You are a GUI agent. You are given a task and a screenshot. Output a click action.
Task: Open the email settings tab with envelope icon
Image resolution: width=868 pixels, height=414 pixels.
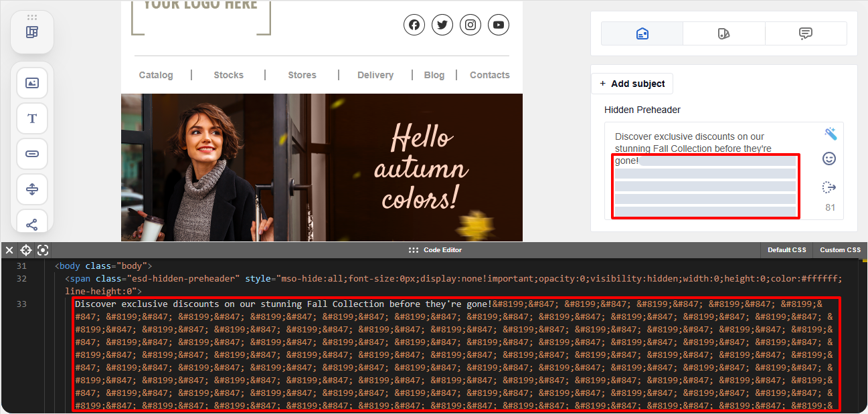click(642, 33)
